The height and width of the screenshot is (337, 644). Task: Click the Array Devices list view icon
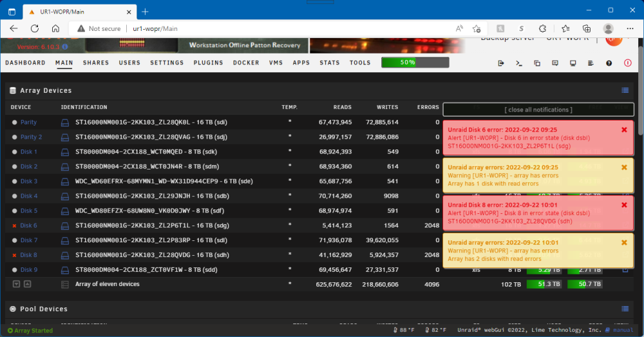(x=625, y=90)
